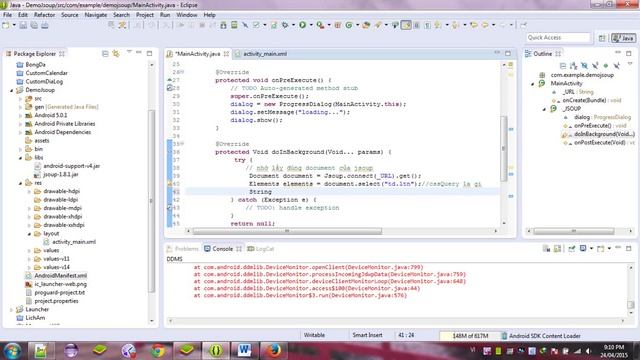Expand the src folder in Package Explorer
This screenshot has width=640, height=360.
pyautogui.click(x=20, y=99)
